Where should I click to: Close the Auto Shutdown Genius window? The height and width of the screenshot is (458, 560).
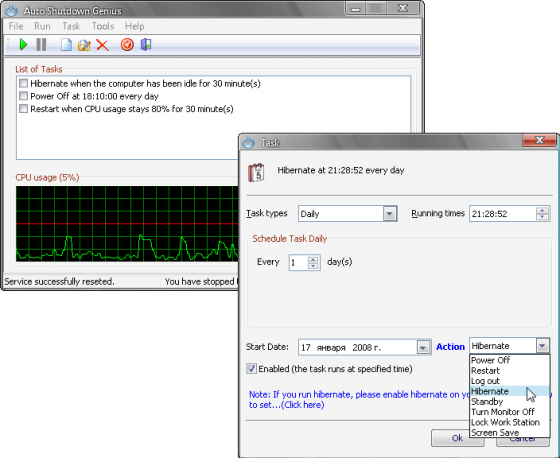pyautogui.click(x=402, y=8)
